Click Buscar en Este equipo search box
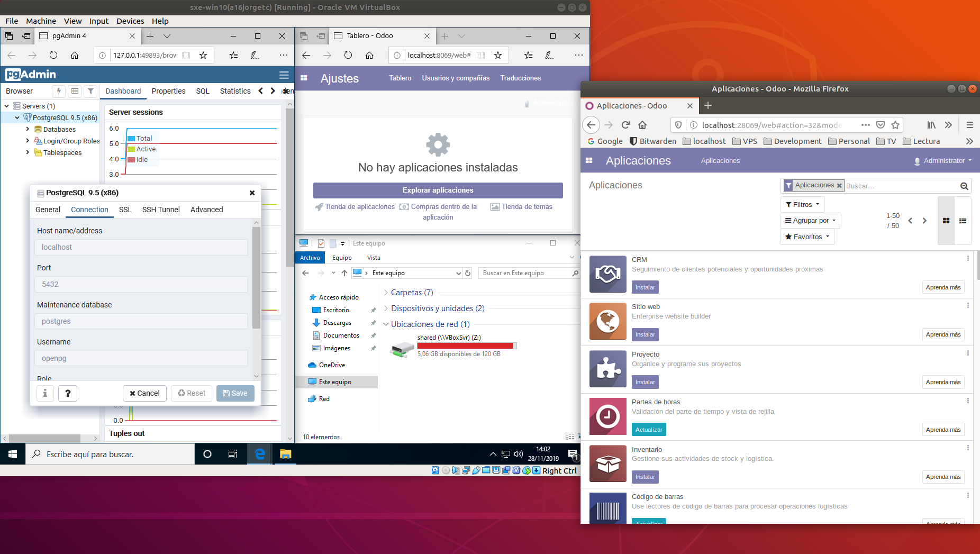The image size is (980, 554). click(x=529, y=273)
